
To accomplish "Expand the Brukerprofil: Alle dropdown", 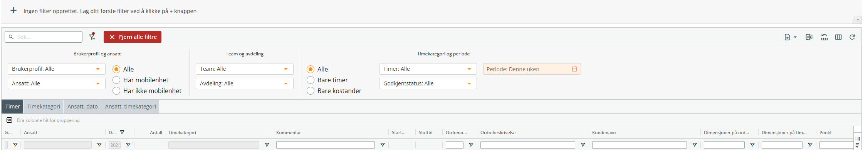I will pos(57,69).
